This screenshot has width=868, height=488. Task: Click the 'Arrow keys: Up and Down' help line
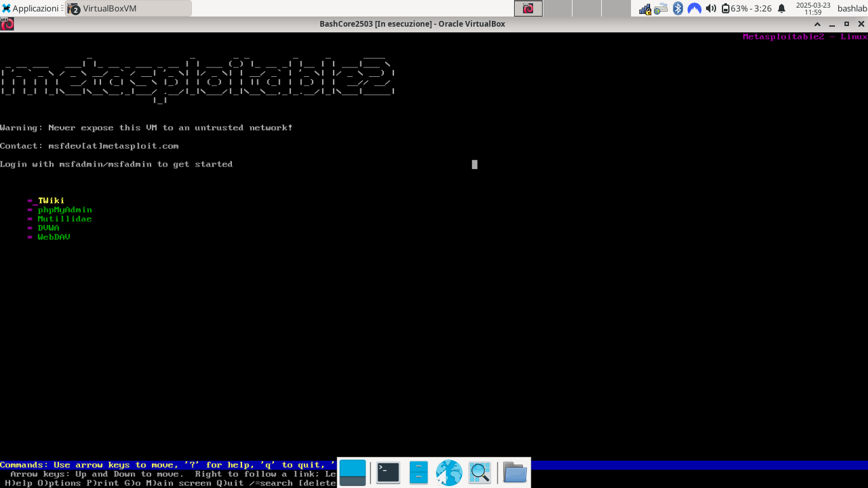pyautogui.click(x=173, y=474)
